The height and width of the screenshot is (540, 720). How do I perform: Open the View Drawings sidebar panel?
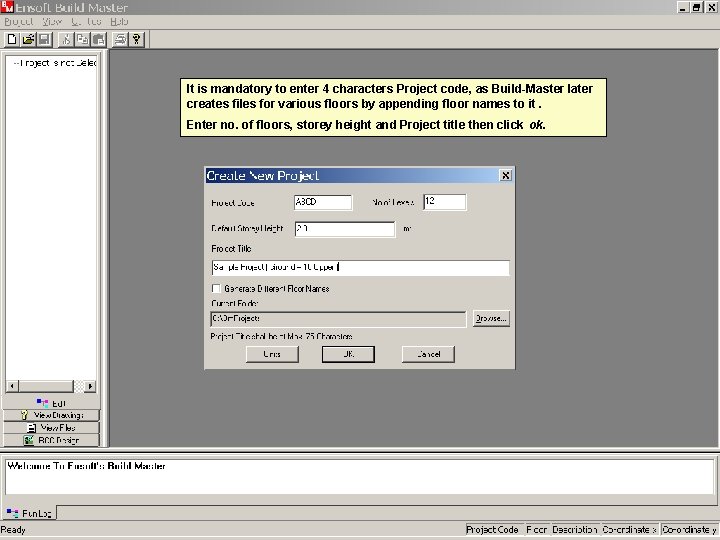(x=51, y=415)
